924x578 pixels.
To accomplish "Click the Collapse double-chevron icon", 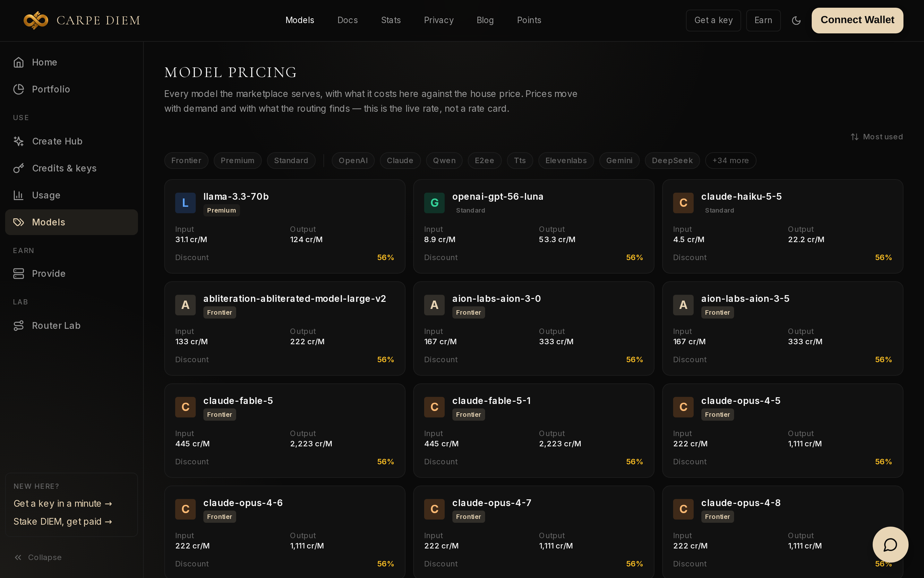I will (x=18, y=557).
